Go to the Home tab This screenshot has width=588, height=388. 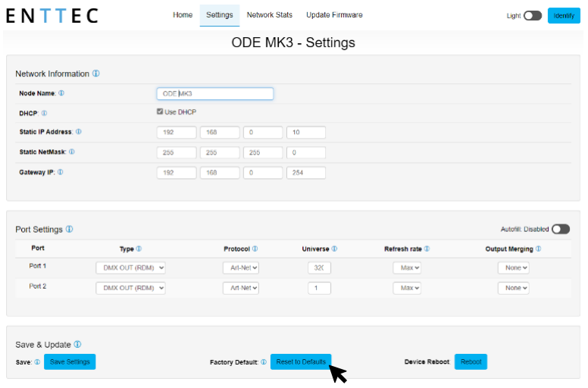click(x=183, y=15)
